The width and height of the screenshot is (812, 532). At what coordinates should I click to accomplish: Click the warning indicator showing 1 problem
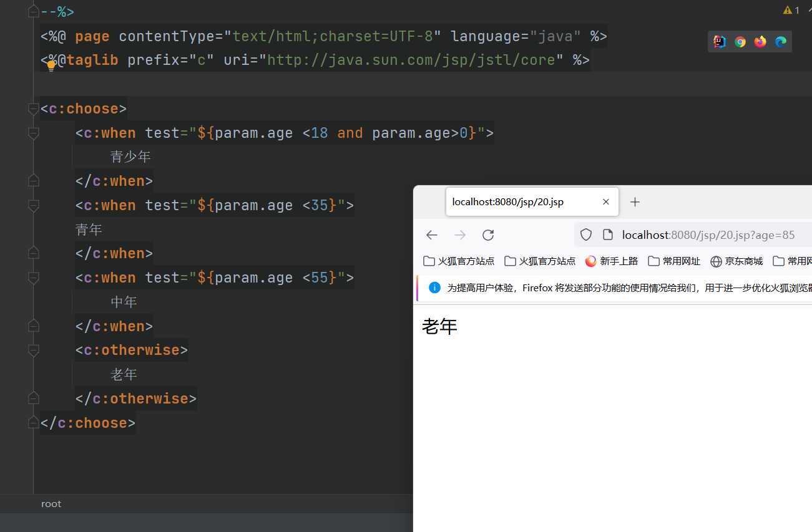pos(791,10)
